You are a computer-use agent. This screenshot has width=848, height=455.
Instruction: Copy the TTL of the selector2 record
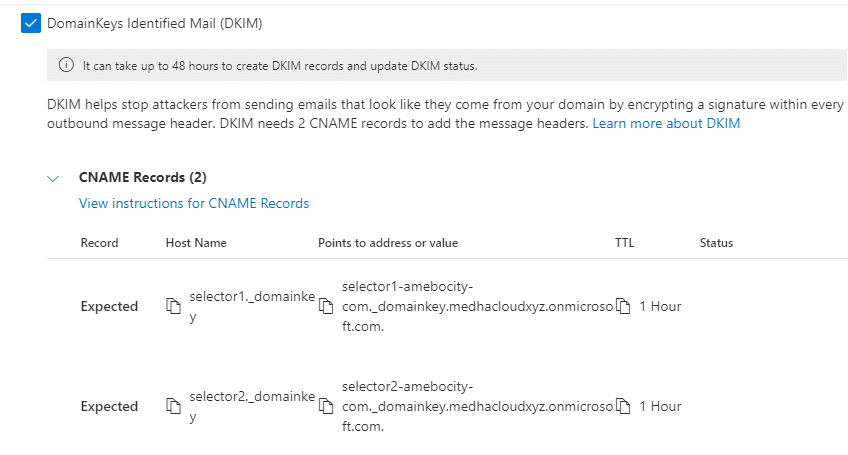point(624,406)
